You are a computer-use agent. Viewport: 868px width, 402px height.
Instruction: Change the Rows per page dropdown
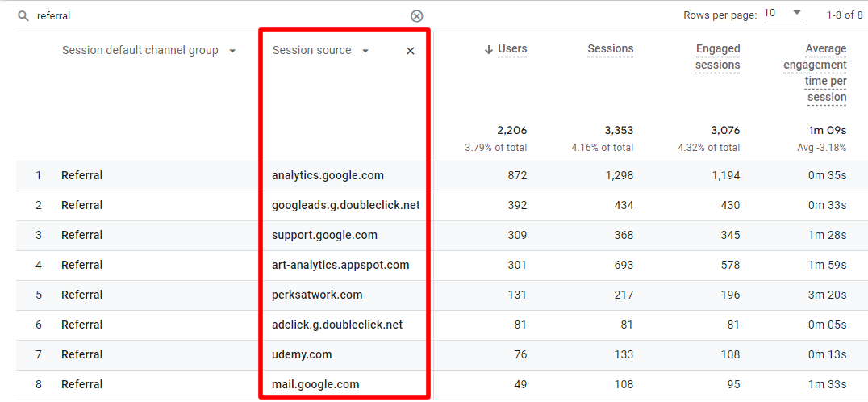[783, 13]
